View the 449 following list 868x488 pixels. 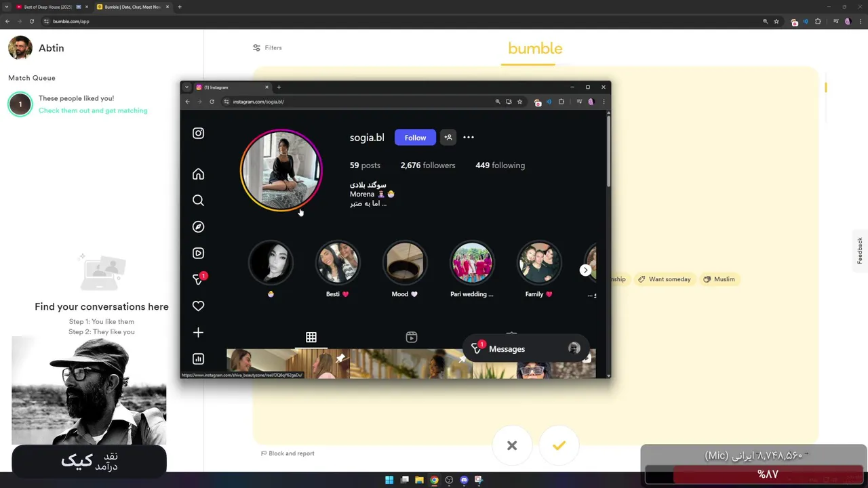500,165
